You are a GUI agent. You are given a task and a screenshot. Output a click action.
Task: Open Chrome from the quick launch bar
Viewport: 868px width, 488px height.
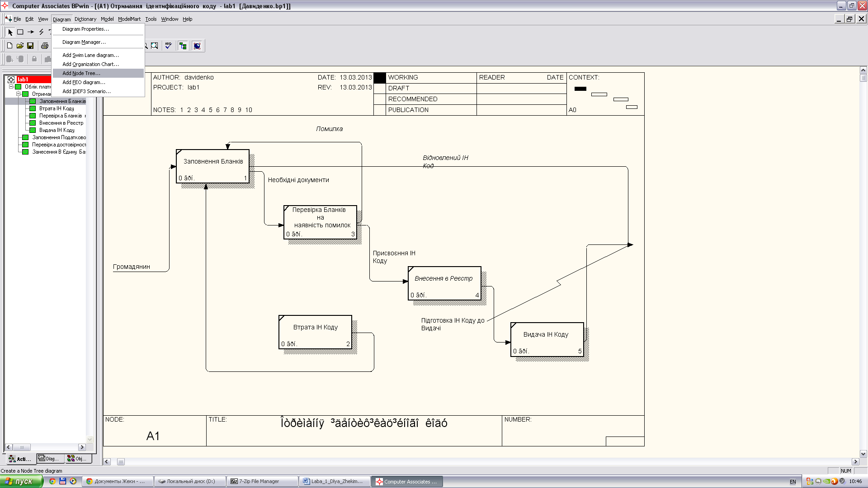(52, 481)
